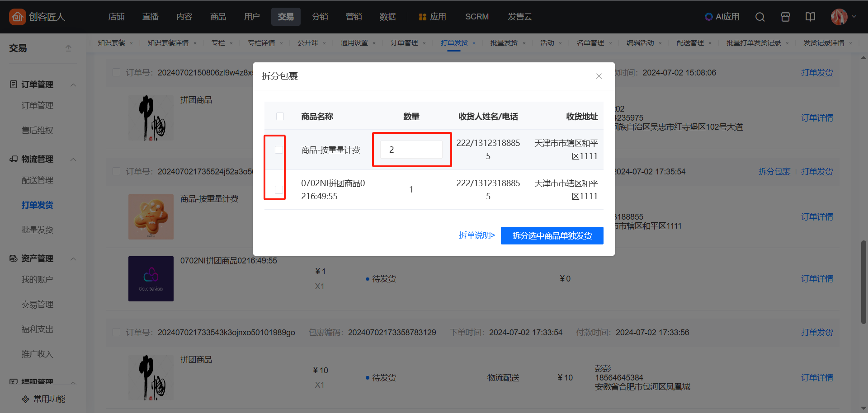Open the help book icon in header
Screen dimensions: 868x413
[810, 17]
